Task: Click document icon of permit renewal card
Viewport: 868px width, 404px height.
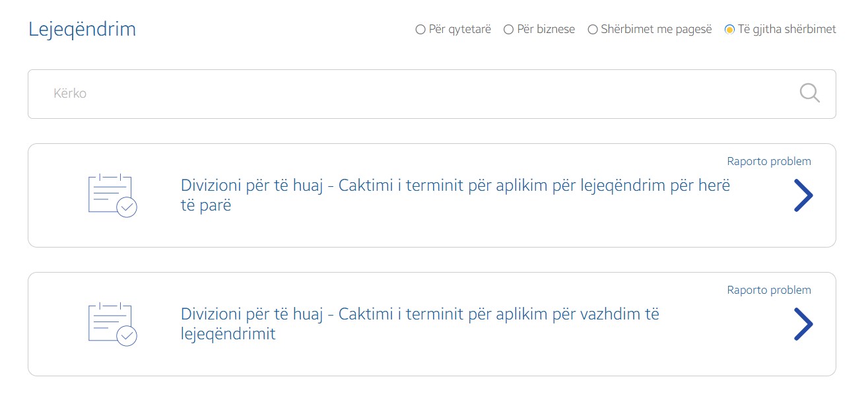Action: (x=110, y=323)
